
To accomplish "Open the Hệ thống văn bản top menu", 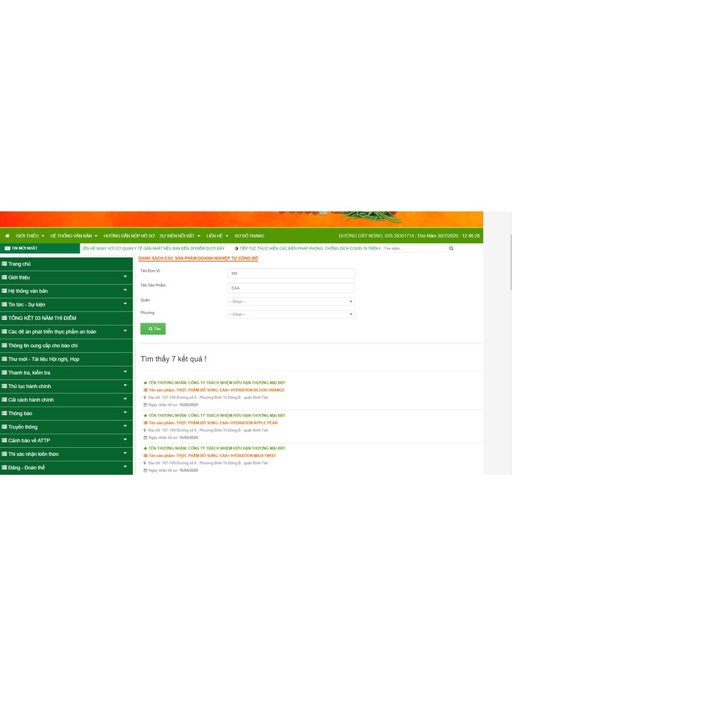I will point(73,235).
